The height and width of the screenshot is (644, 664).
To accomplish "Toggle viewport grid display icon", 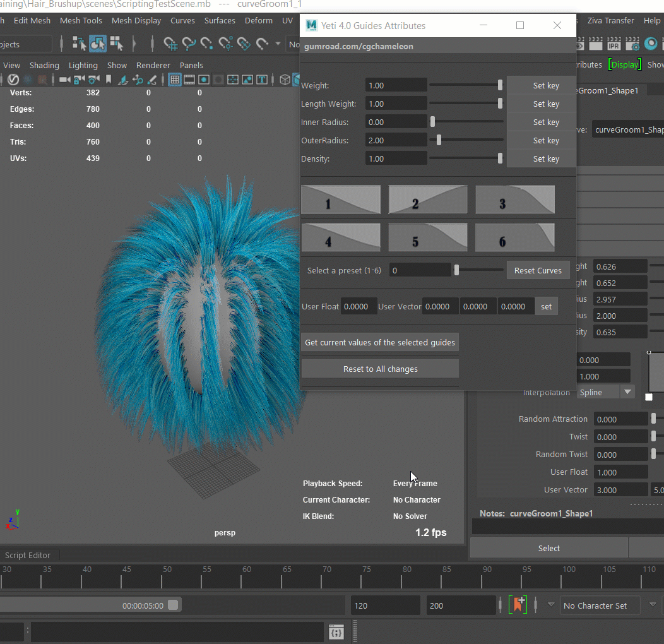I will [174, 79].
